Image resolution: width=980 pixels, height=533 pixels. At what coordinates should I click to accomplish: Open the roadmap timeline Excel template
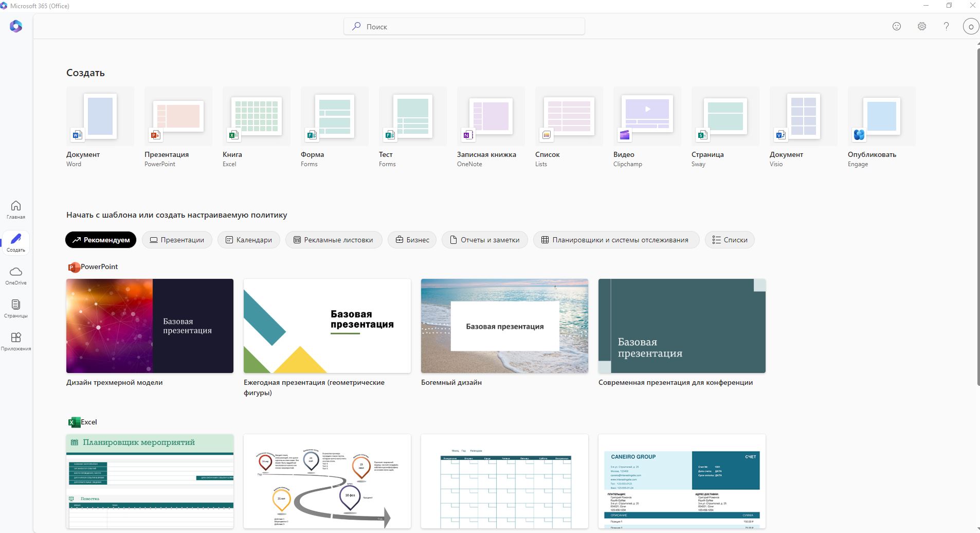pyautogui.click(x=327, y=482)
